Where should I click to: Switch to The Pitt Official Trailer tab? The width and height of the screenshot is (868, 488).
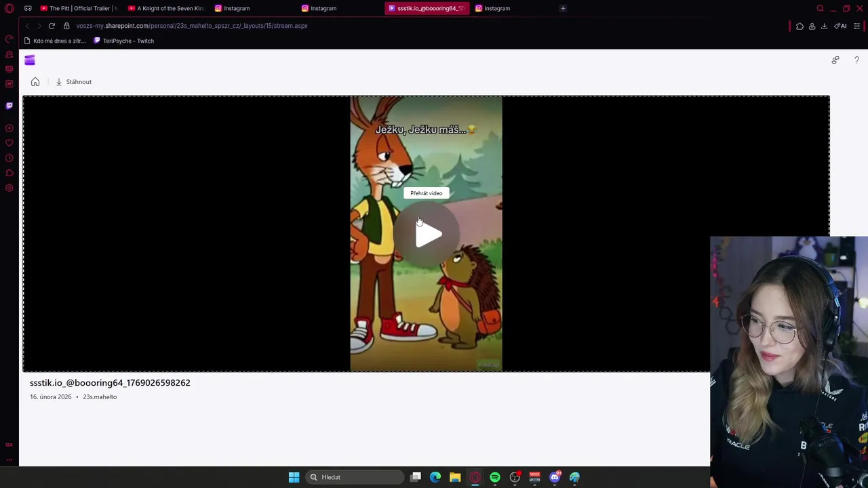(x=79, y=8)
